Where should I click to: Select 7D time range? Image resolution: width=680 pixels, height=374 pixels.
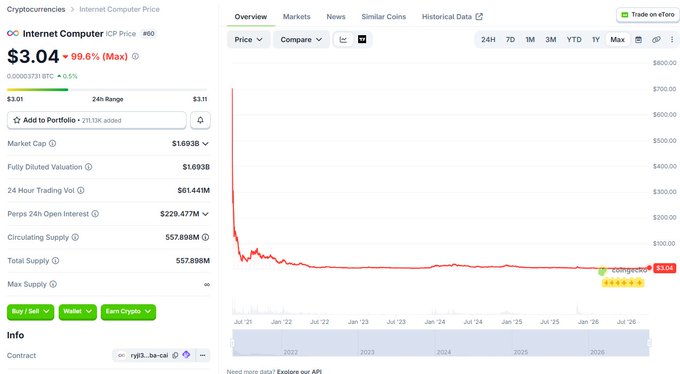[510, 39]
